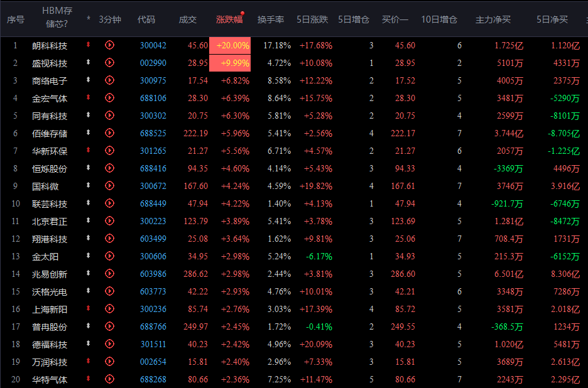Click the 3分钟 play icon for 佰维存储

(x=110, y=133)
